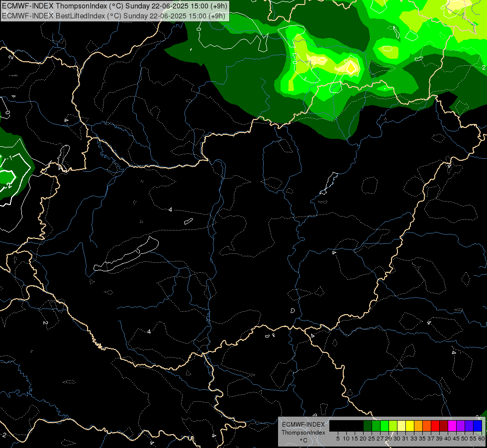
Task: Pick the purple 45–50 legend swatch
Action: point(461,426)
